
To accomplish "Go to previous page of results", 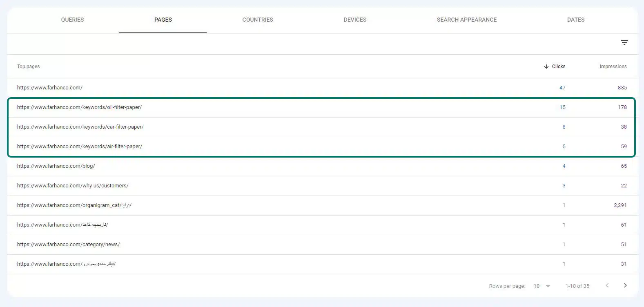I will click(x=607, y=285).
